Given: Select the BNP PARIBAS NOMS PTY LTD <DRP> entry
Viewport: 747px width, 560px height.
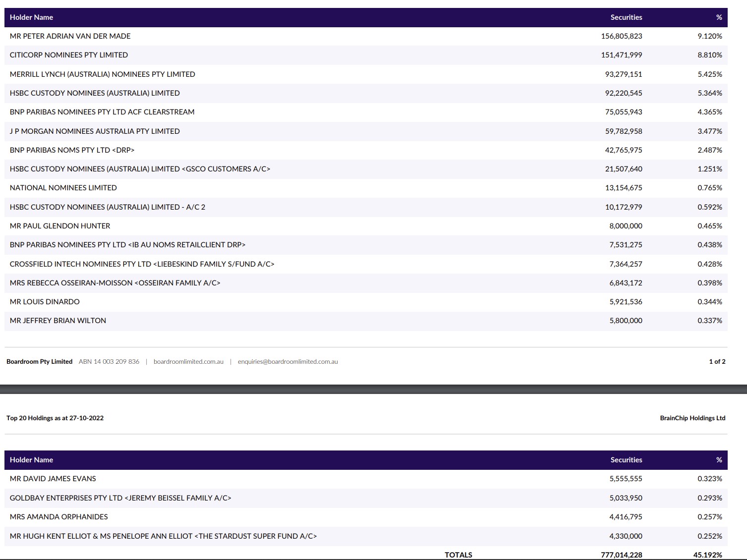Looking at the screenshot, I should click(x=72, y=150).
